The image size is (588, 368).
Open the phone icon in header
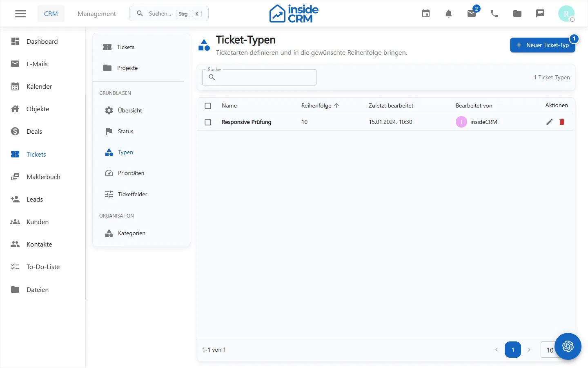[494, 13]
